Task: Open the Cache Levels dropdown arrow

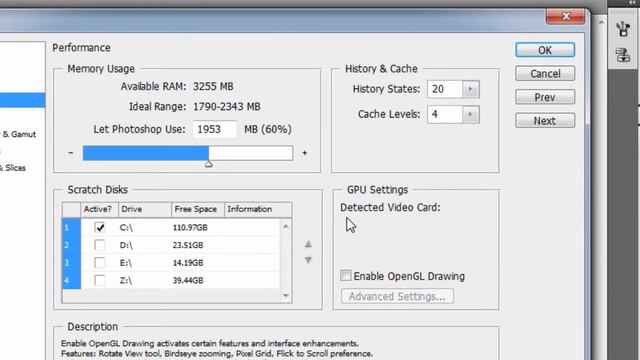Action: (470, 114)
